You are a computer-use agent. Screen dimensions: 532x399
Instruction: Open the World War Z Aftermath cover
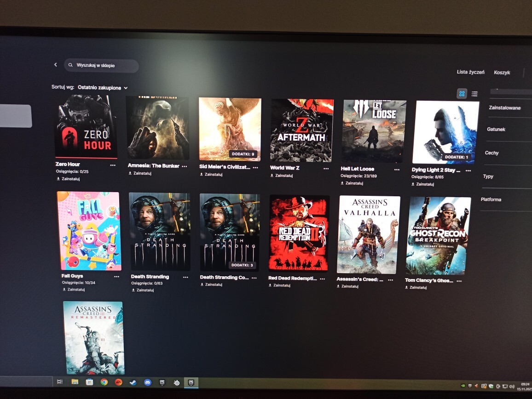pyautogui.click(x=301, y=131)
